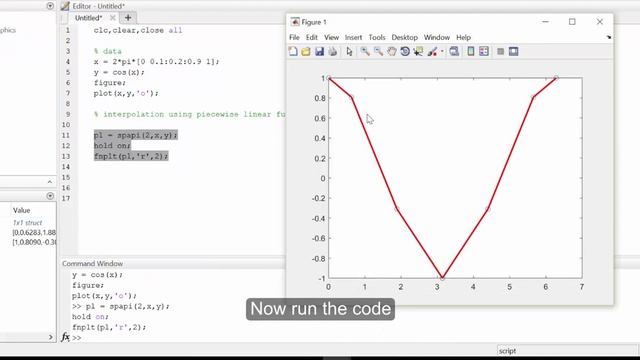
Task: Maximize the Figure 1 window
Action: tap(572, 22)
